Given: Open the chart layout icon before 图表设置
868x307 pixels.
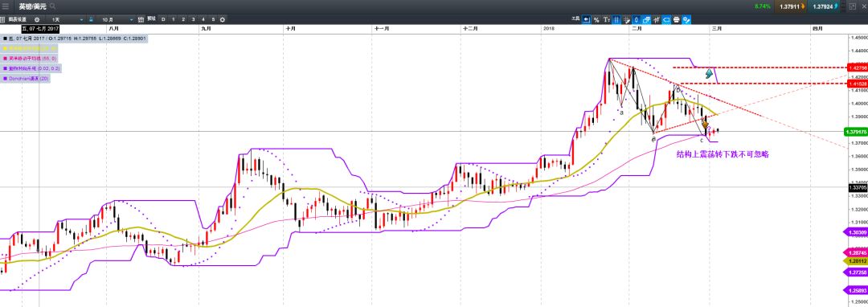Looking at the screenshot, I should [x=2, y=19].
